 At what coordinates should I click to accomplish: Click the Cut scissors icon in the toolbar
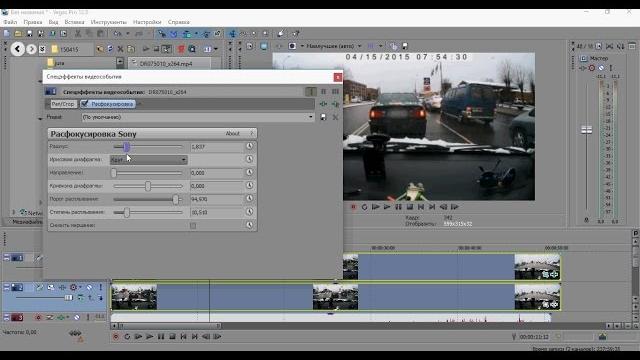point(78,33)
